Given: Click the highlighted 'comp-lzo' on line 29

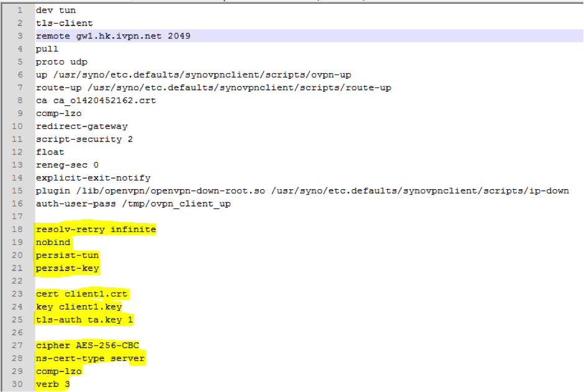Looking at the screenshot, I should 58,372.
